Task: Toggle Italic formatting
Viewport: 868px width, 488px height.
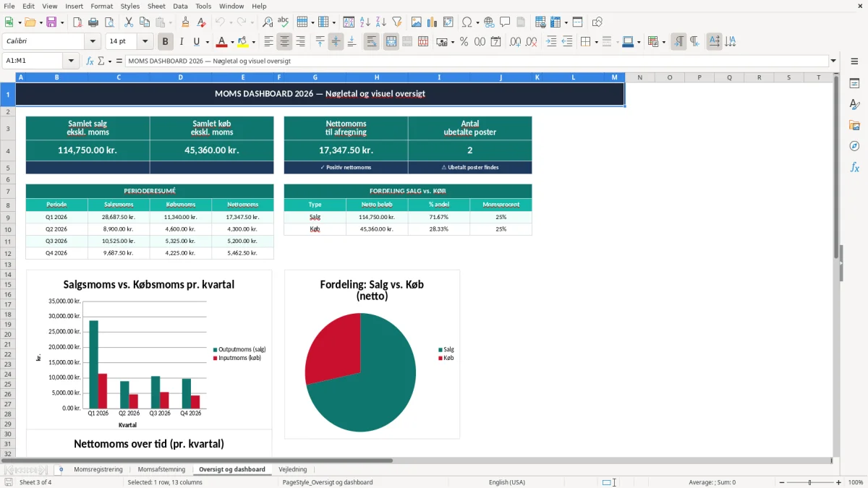Action: pos(182,42)
